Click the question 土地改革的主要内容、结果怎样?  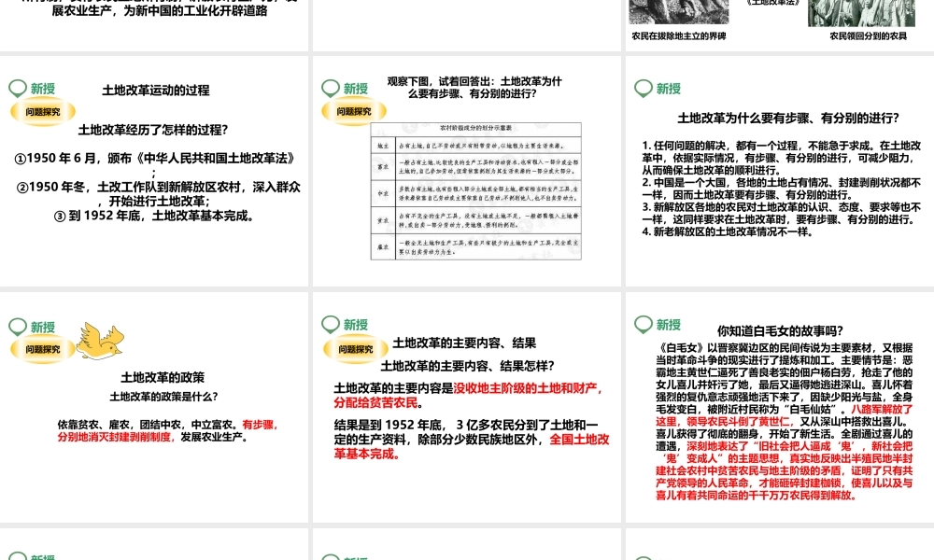coord(467,365)
